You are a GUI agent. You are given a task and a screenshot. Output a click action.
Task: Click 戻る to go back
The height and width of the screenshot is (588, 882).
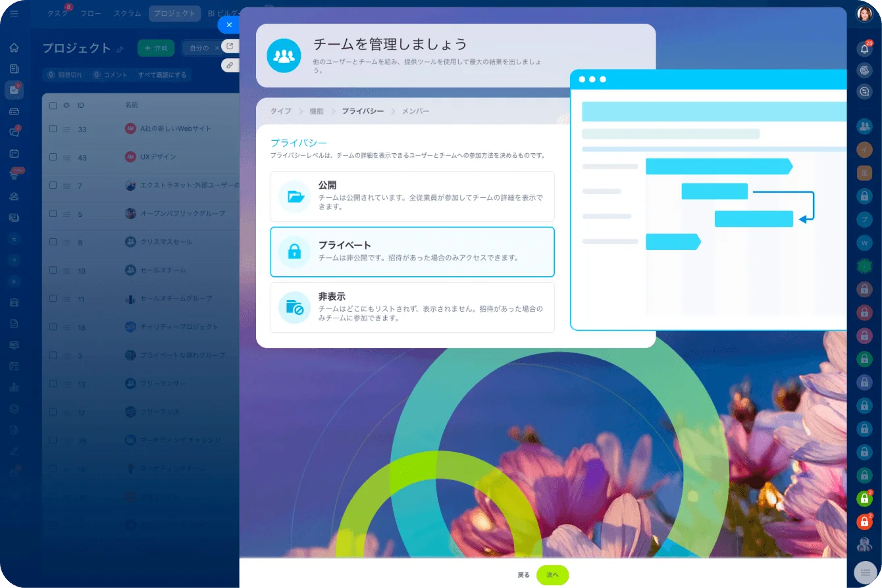[x=523, y=575]
